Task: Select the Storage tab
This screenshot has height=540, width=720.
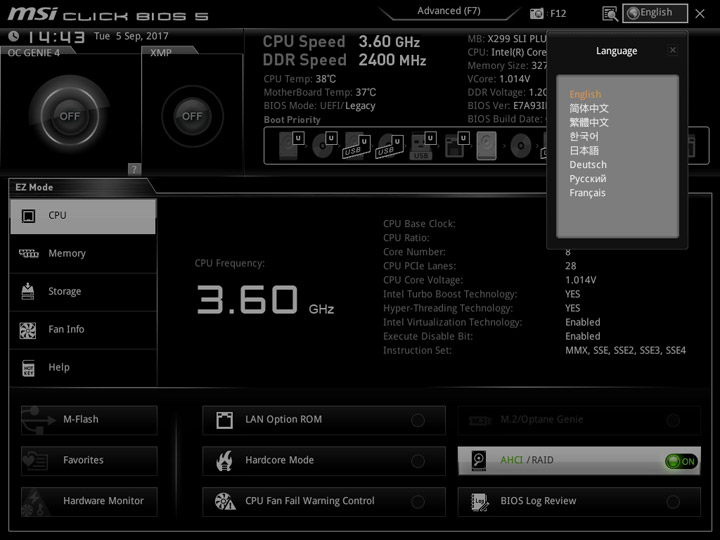Action: 83,292
